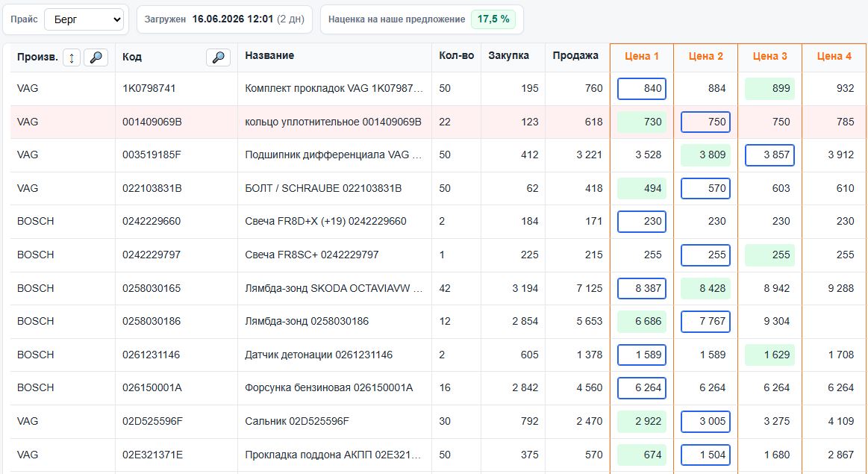This screenshot has width=868, height=474.
Task: Click green price 674 in Прокладка поддона row
Action: pos(642,455)
